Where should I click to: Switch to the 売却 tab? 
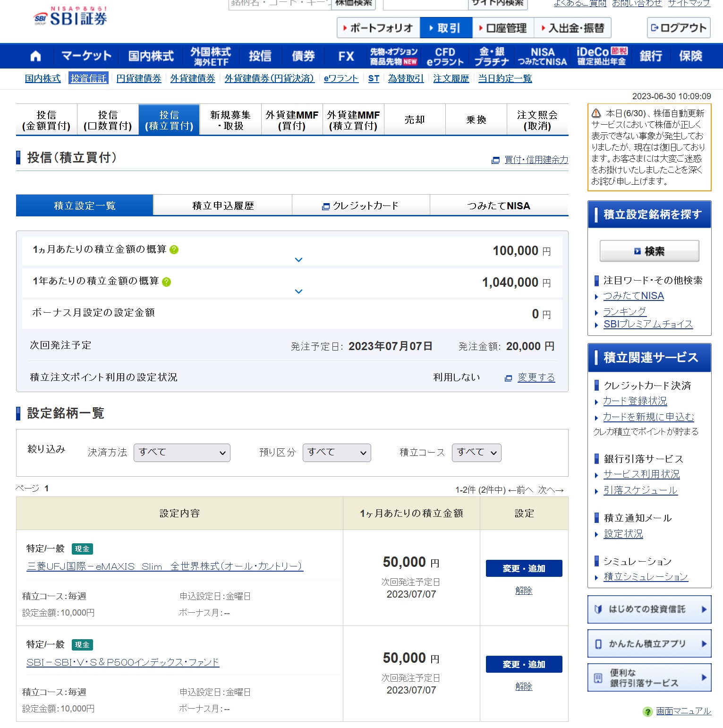point(415,120)
